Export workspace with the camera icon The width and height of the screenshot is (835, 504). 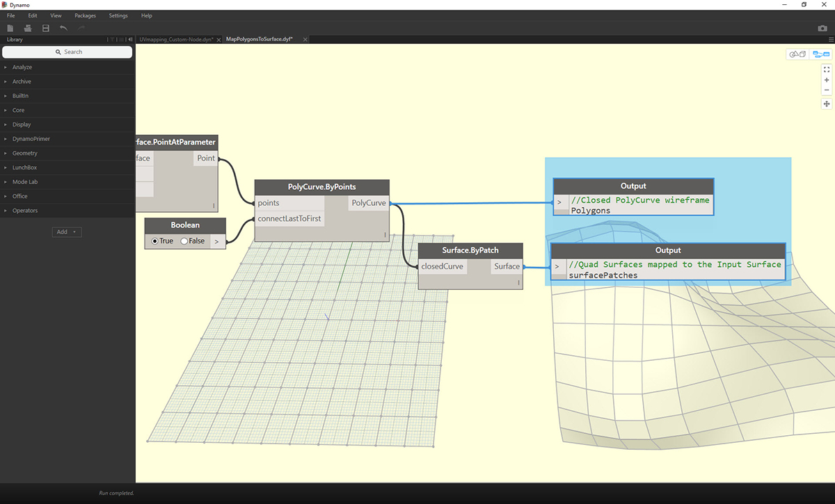(x=822, y=28)
